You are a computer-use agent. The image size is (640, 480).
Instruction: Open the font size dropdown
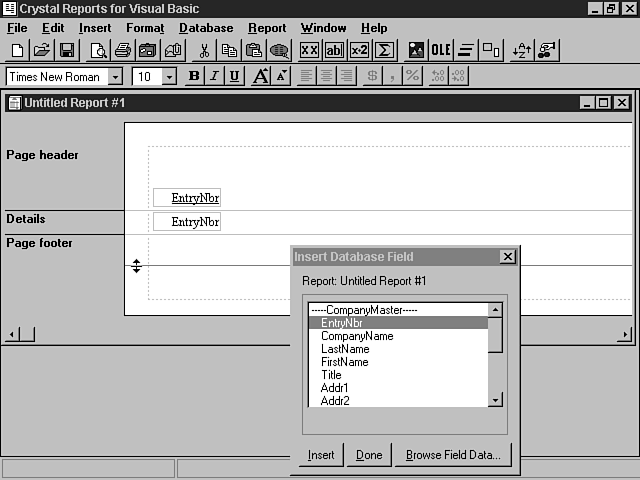(169, 77)
